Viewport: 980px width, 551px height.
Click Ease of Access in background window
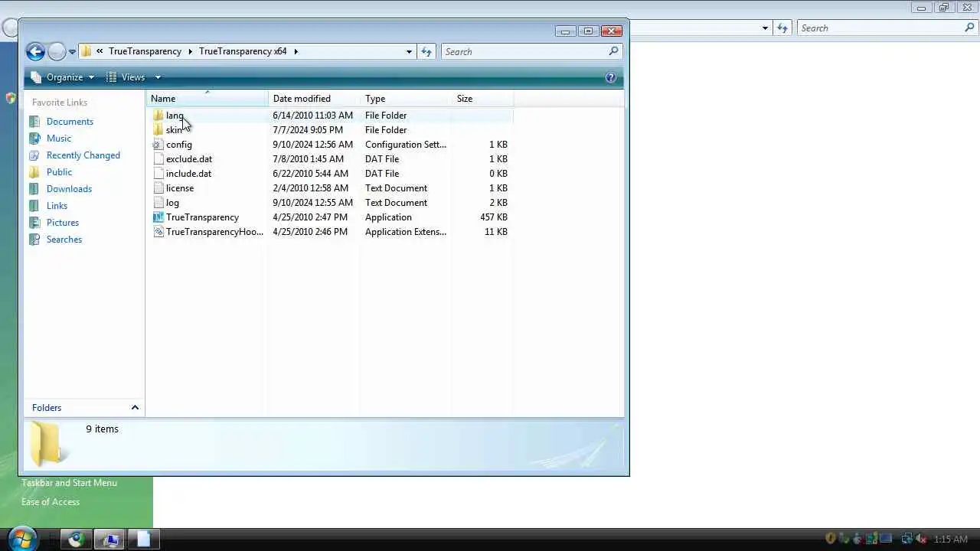tap(51, 502)
